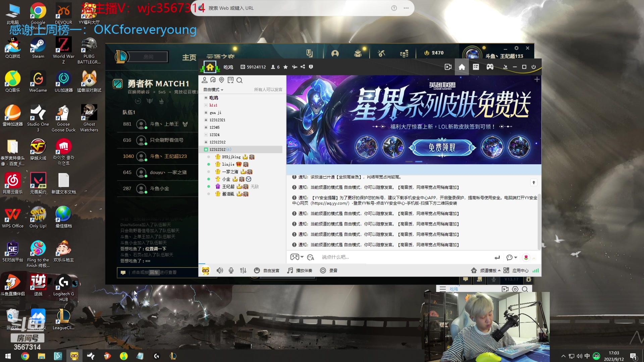644x362 pixels.
Task: Open the loot hammer icon in League client
Action: click(381, 53)
